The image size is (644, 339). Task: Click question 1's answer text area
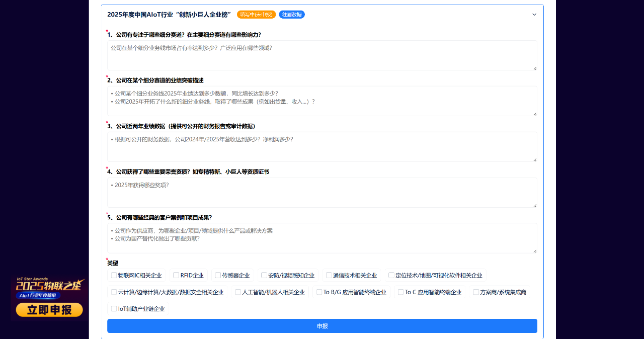pyautogui.click(x=322, y=55)
